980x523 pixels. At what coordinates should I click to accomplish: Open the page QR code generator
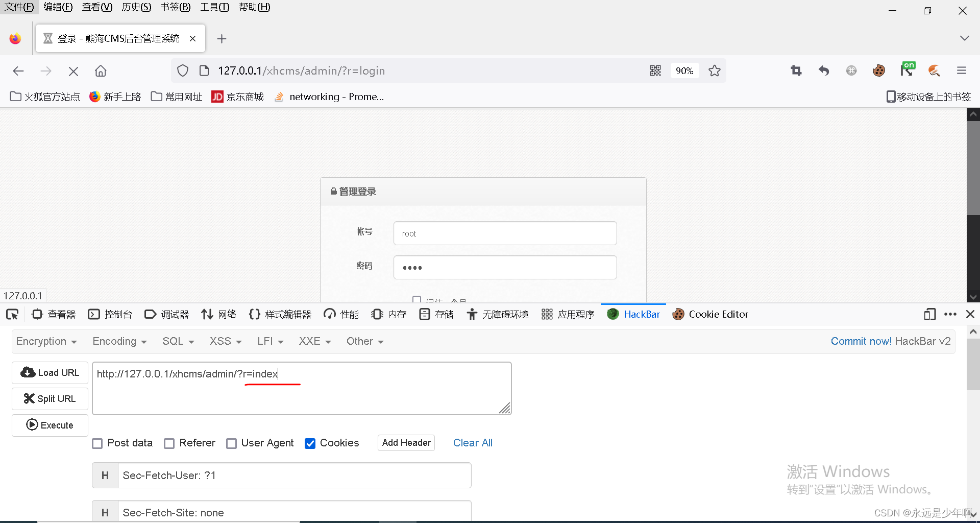[x=655, y=70]
